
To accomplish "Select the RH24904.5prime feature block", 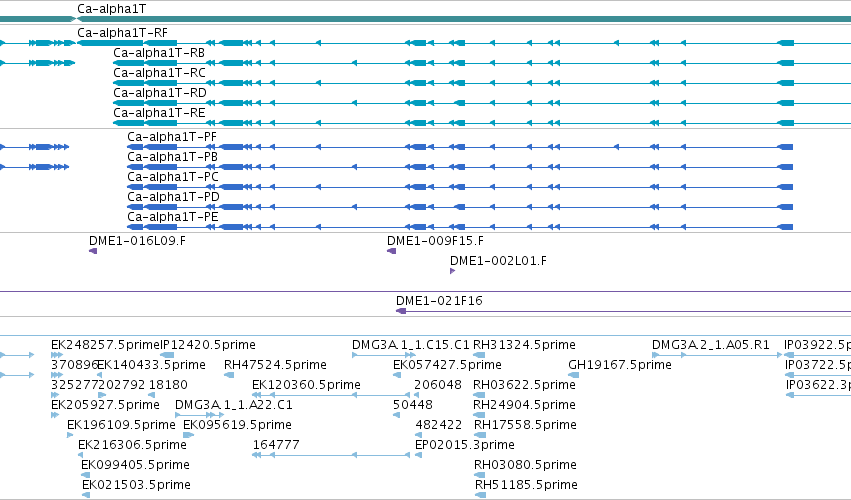I will (479, 415).
